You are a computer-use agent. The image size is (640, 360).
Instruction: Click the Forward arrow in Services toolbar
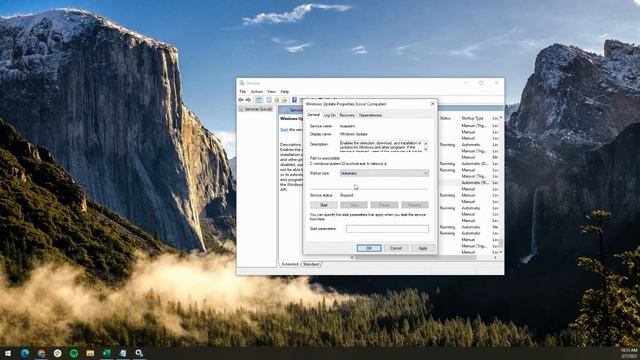[248, 100]
